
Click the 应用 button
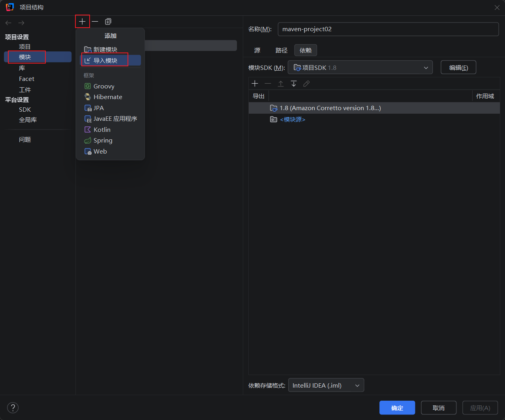(480, 408)
